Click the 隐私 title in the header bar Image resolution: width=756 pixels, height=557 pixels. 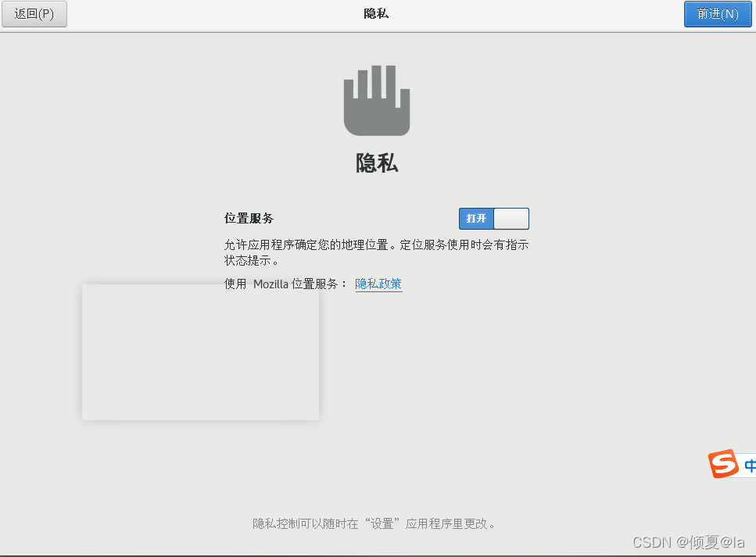[x=378, y=12]
